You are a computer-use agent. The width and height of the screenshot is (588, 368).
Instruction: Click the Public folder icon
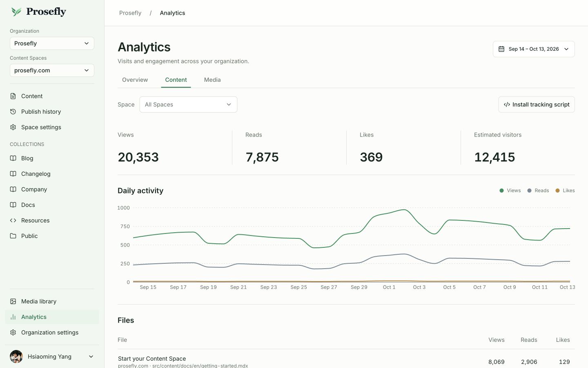13,236
